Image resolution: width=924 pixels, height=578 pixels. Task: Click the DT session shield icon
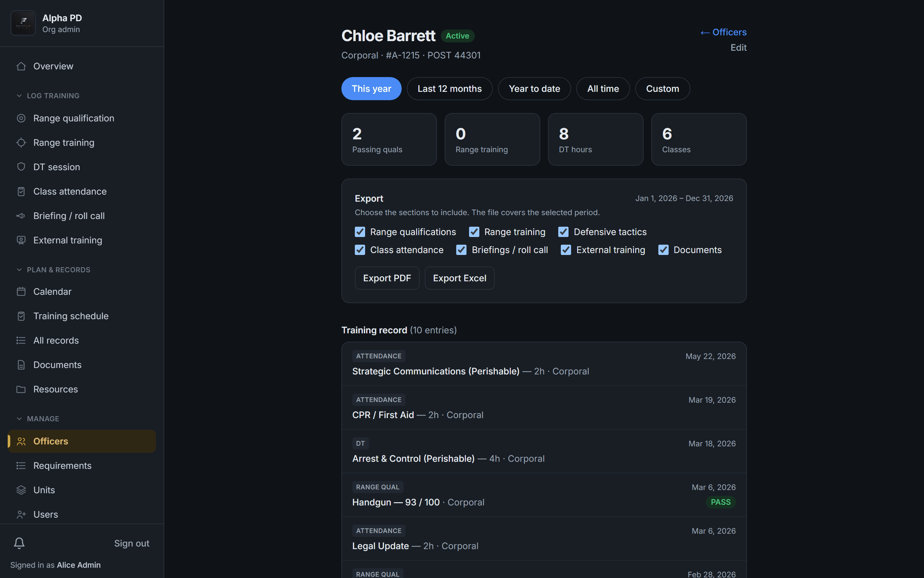[x=21, y=167]
